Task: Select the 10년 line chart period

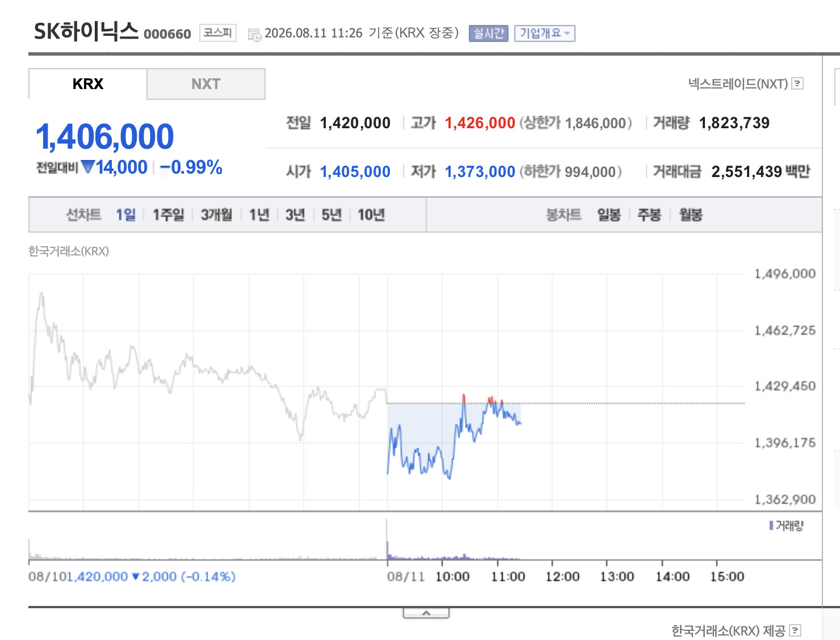Action: pos(371,215)
